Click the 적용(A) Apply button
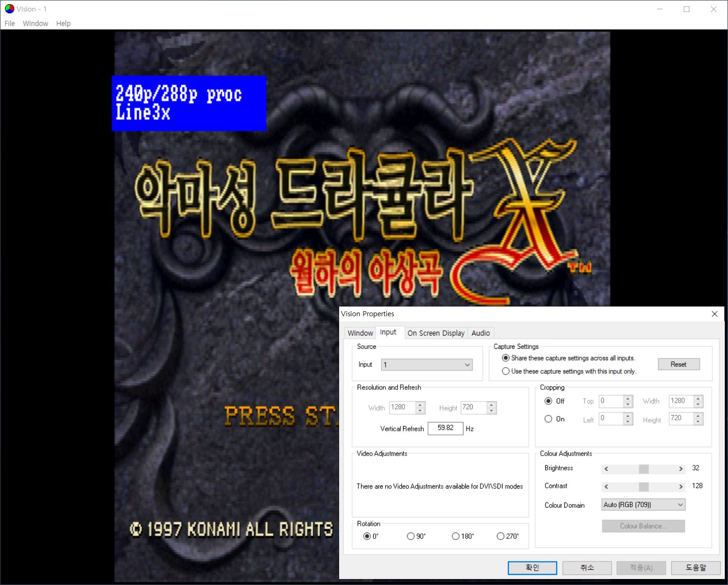 click(x=641, y=568)
